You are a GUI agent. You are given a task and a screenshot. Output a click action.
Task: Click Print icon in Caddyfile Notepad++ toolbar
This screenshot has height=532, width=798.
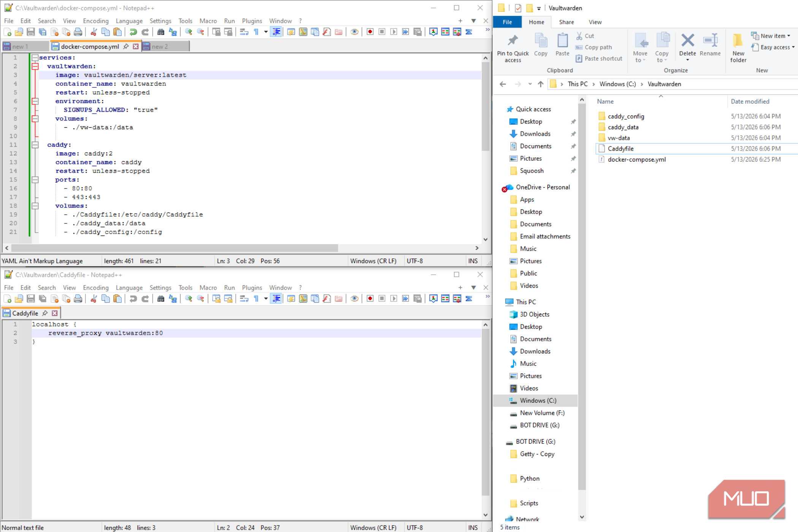[x=78, y=299]
